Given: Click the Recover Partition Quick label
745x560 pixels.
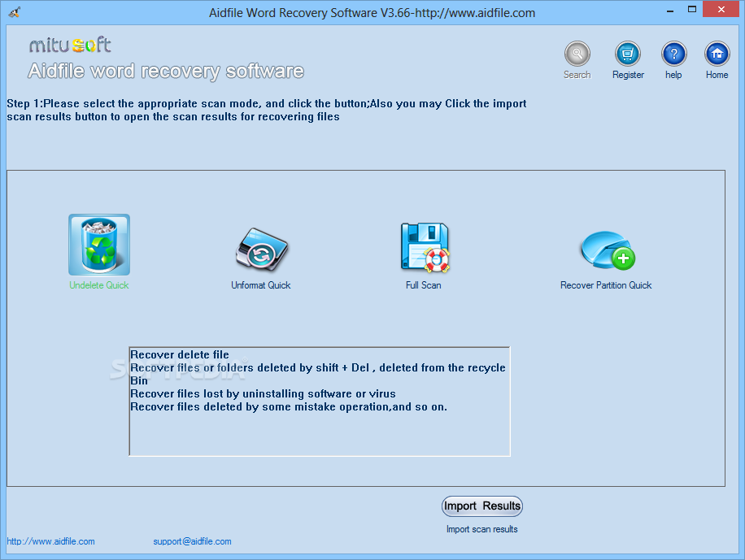Looking at the screenshot, I should 606,285.
